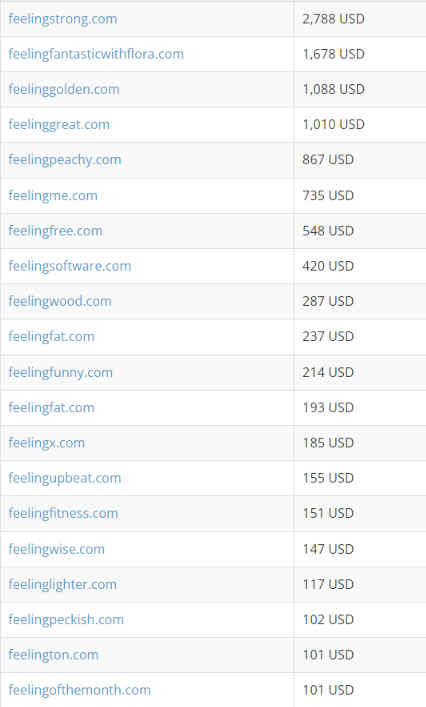426x707 pixels.
Task: Click feelingfantasticwithflora.com domain link
Action: (x=96, y=54)
